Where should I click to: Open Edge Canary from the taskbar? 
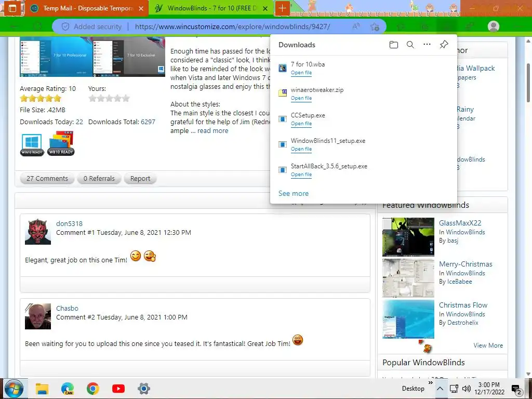click(68, 389)
